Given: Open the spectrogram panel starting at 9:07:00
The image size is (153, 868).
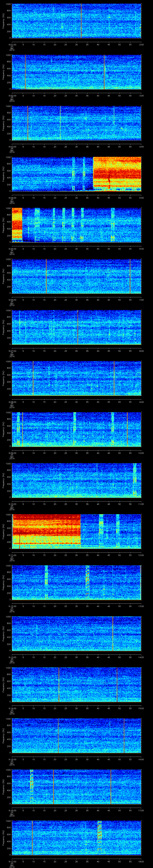Looking at the screenshot, I should coord(76,327).
